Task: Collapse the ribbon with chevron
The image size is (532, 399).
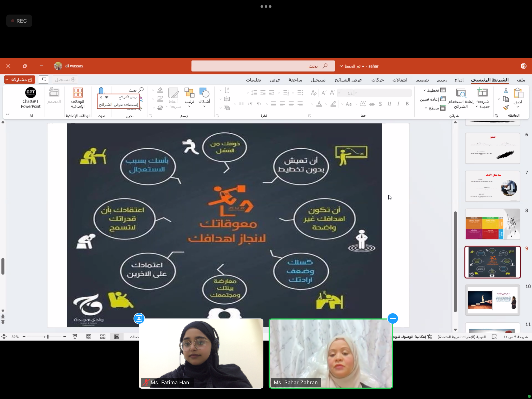Action: 8,114
